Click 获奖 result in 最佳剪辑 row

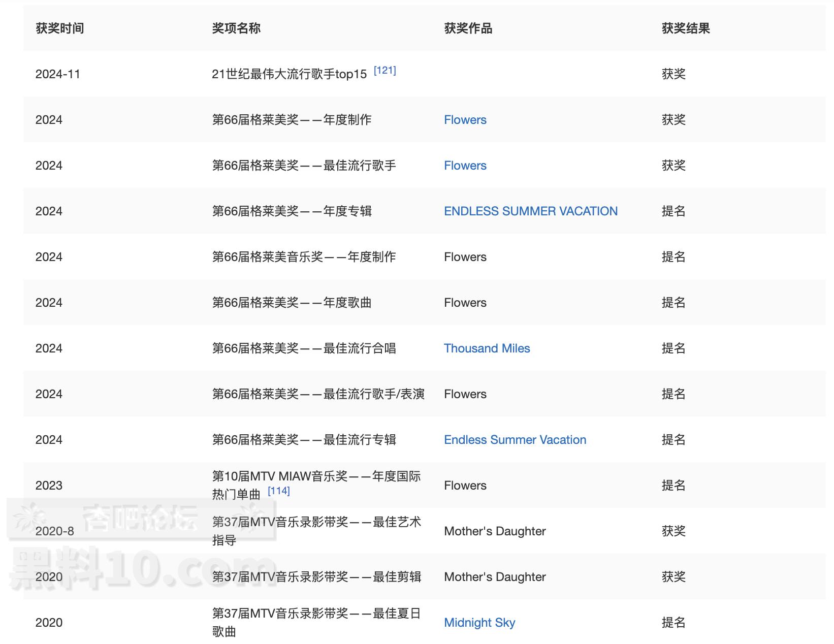point(673,577)
